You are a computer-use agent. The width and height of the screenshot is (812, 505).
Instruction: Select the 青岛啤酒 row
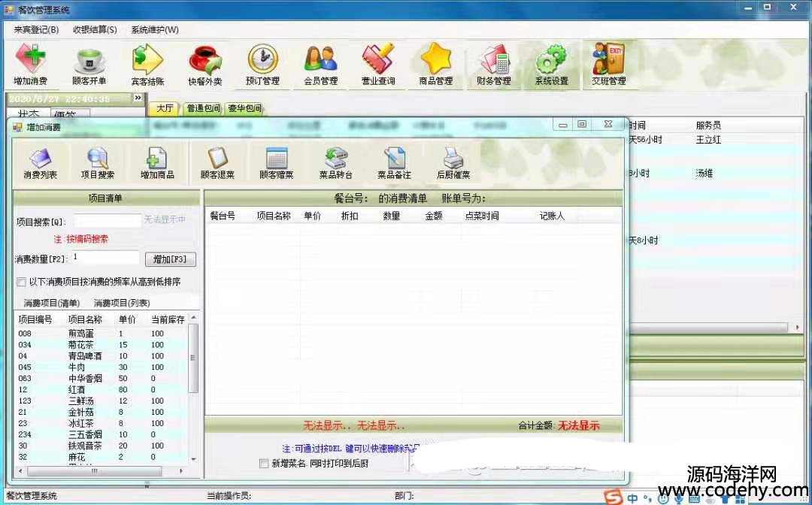pos(101,356)
